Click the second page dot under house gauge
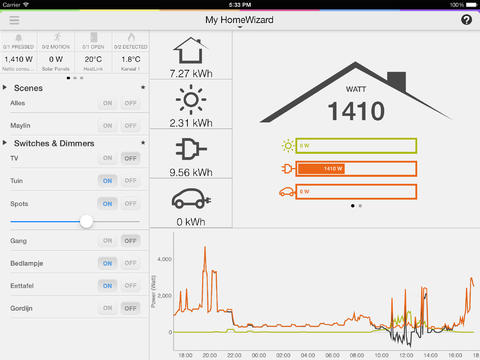Viewport: 480px width, 360px height. [360, 206]
